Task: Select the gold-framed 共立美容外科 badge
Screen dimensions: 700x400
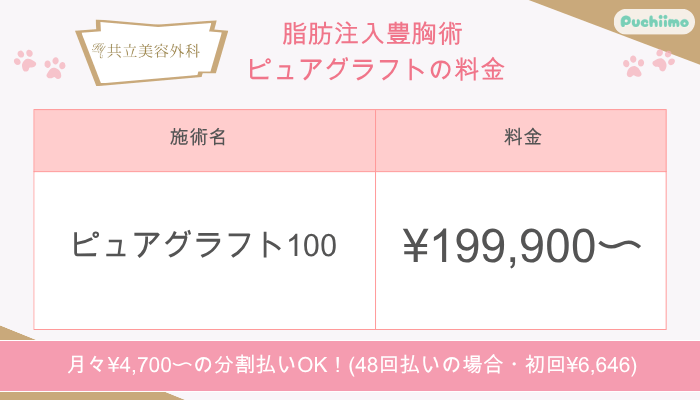Action: tap(150, 48)
